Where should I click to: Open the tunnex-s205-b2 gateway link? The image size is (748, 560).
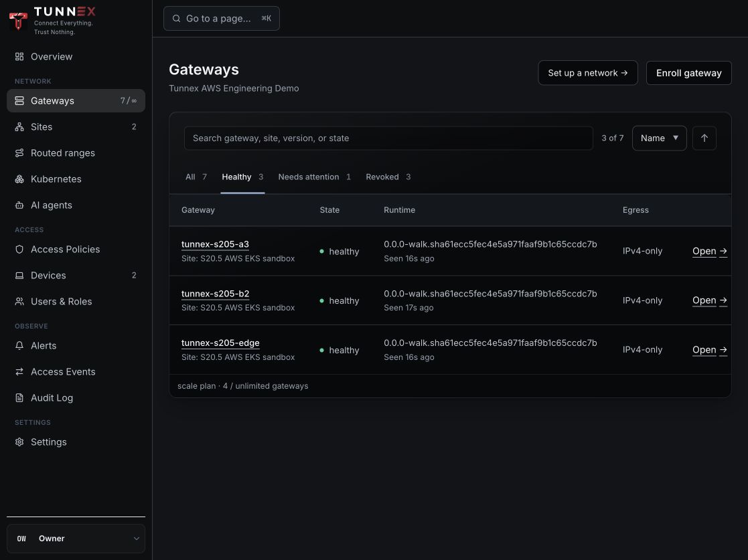click(x=215, y=294)
